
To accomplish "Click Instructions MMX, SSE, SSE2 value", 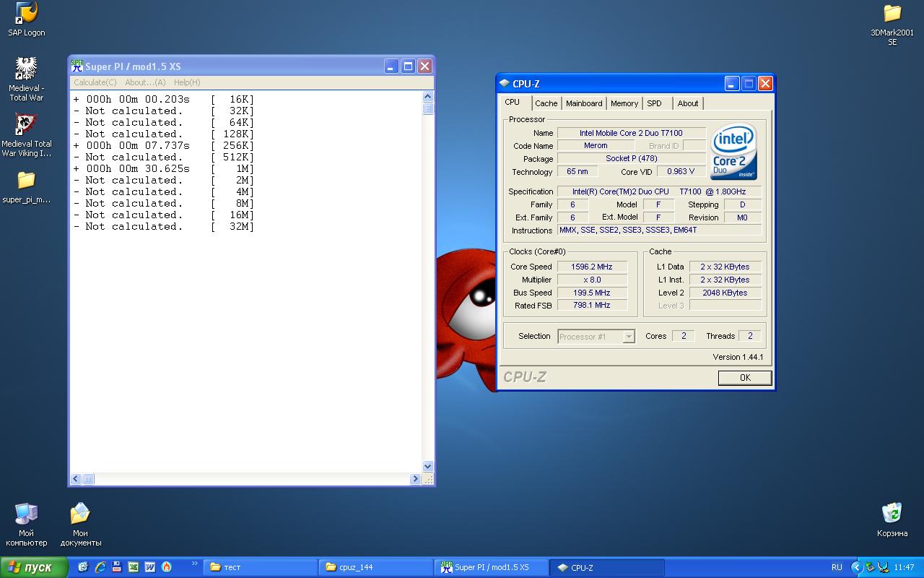I will pyautogui.click(x=659, y=230).
